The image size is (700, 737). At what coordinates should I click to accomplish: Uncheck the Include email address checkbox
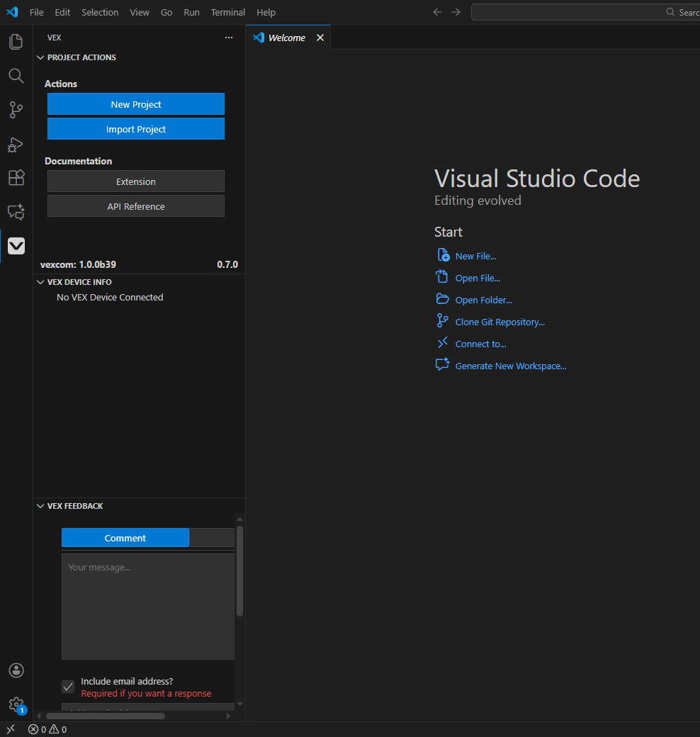(x=67, y=686)
